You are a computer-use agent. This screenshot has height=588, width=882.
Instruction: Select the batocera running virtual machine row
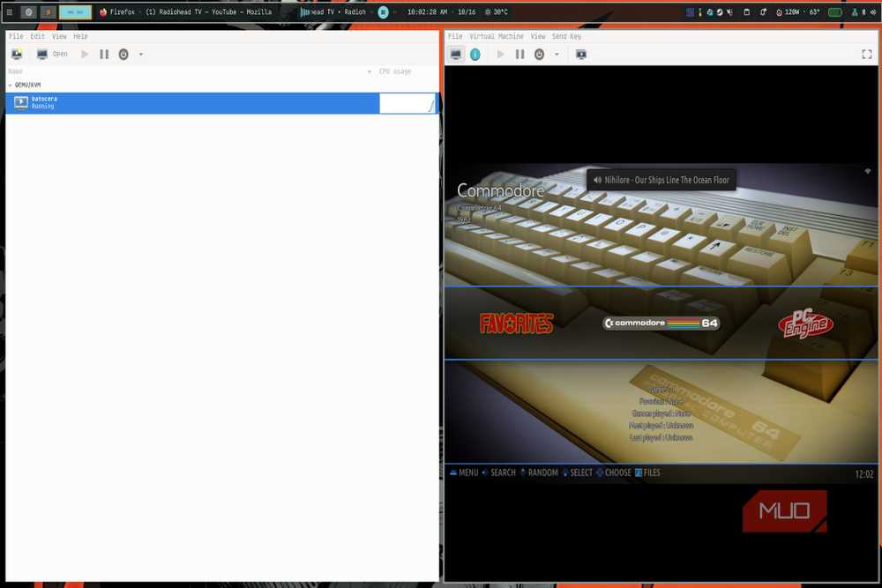[221, 103]
